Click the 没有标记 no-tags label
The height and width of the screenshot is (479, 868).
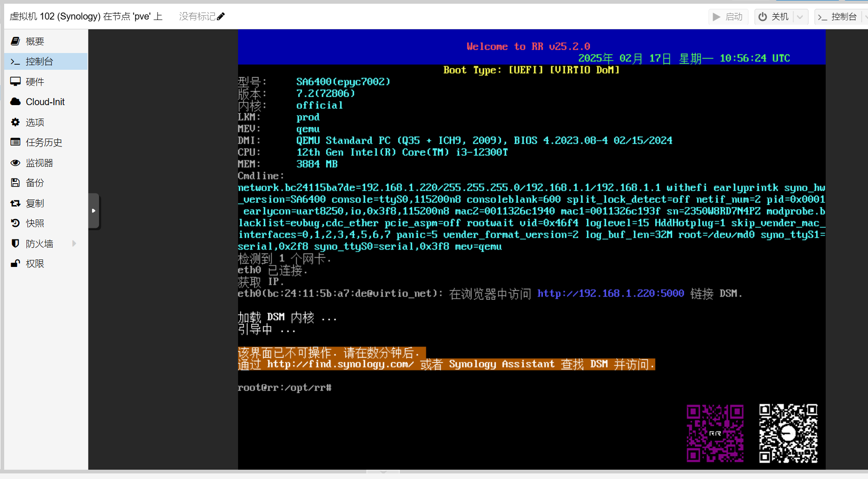197,16
